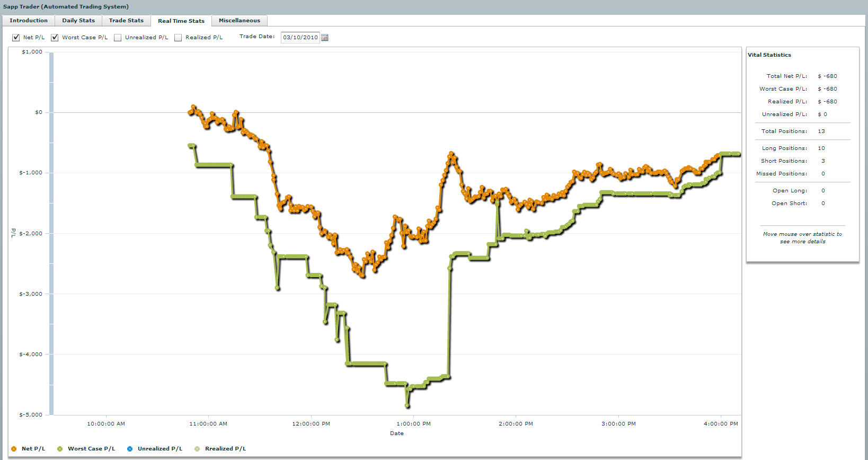Click the lowest point on Worst Case line

point(407,406)
